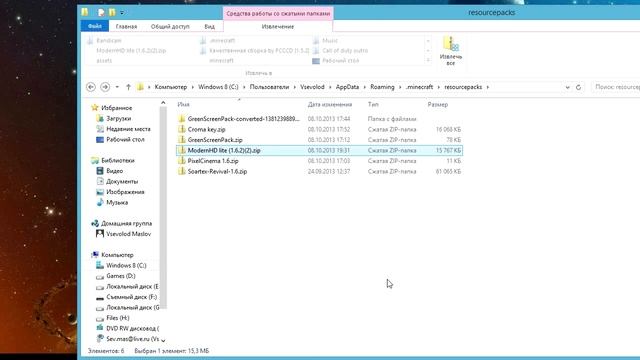This screenshot has width=640, height=360.
Task: Open the DVD RW дисковод drive
Action: point(132,329)
